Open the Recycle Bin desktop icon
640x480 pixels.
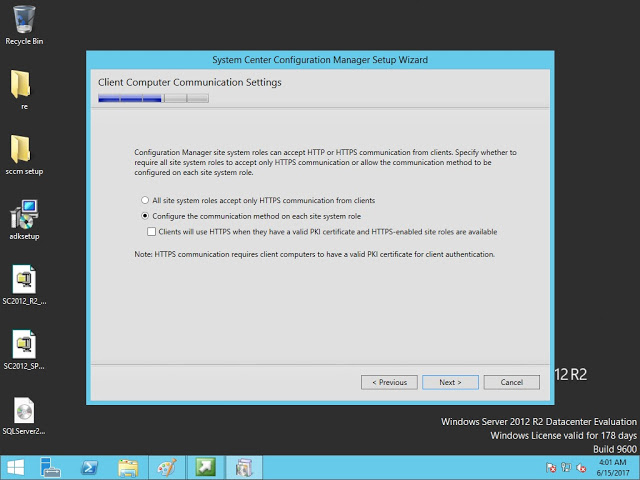pos(24,20)
